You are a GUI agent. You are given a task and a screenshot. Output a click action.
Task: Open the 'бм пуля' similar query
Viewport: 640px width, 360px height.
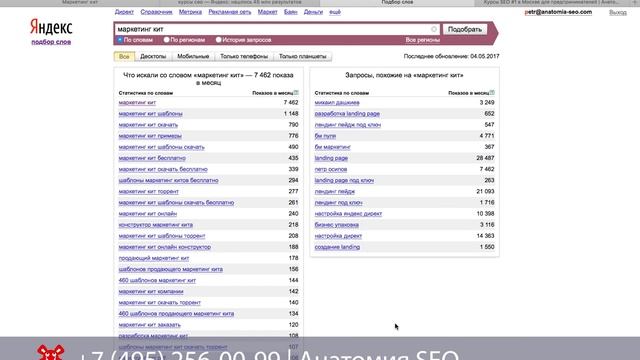coord(325,136)
